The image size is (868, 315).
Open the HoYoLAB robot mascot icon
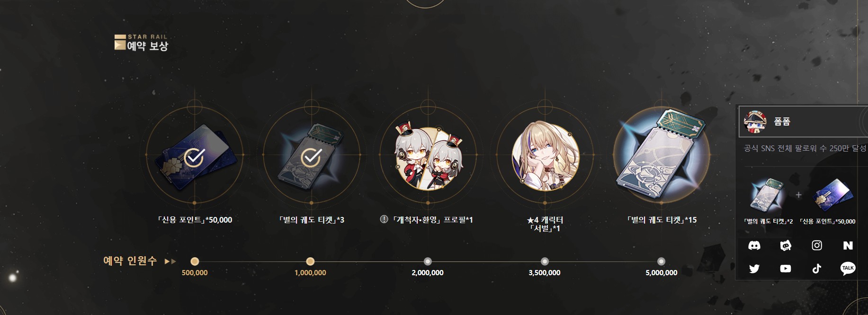[x=786, y=245]
